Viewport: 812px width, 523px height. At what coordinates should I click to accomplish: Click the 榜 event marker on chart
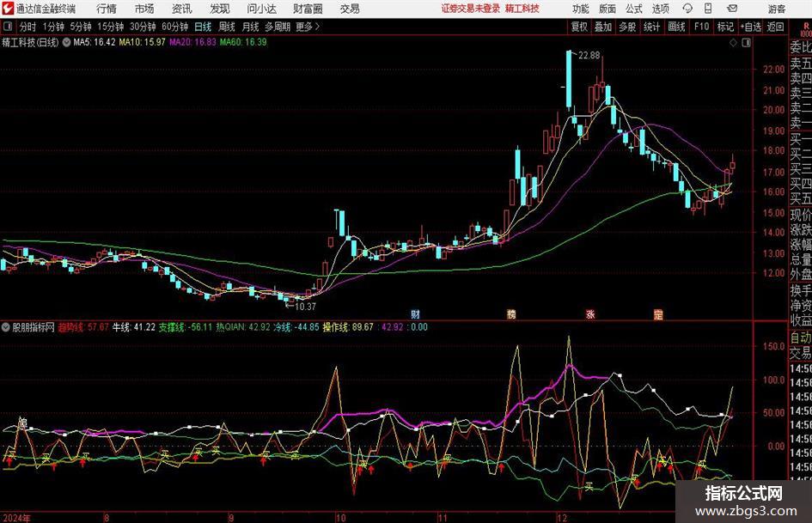point(511,314)
